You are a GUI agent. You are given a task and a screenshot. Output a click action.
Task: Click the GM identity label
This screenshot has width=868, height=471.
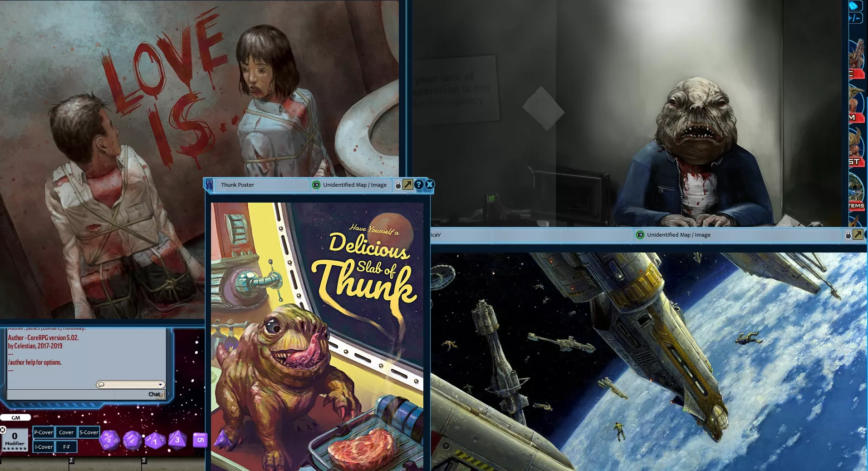[15, 418]
